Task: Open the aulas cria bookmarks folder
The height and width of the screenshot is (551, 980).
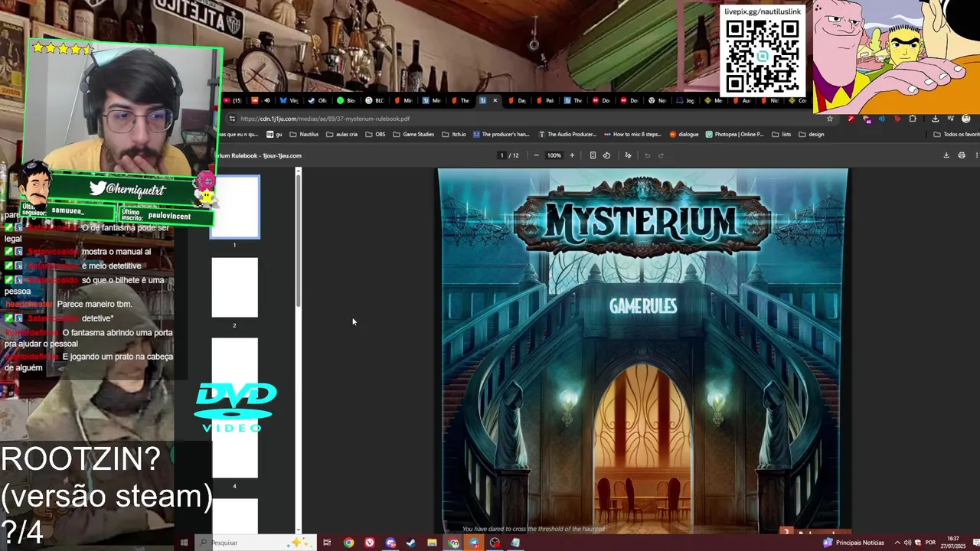Action: point(341,134)
